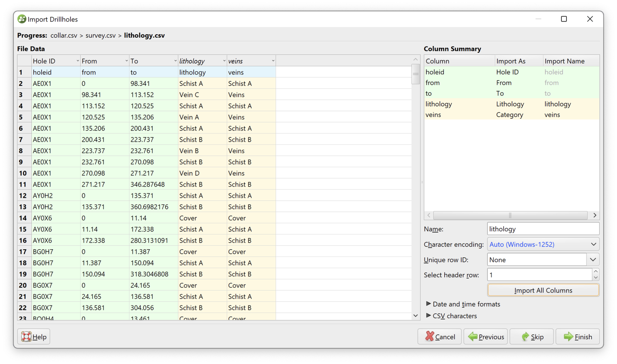Click the left scroll arrow under Column Summary
The width and height of the screenshot is (617, 364).
pyautogui.click(x=428, y=215)
